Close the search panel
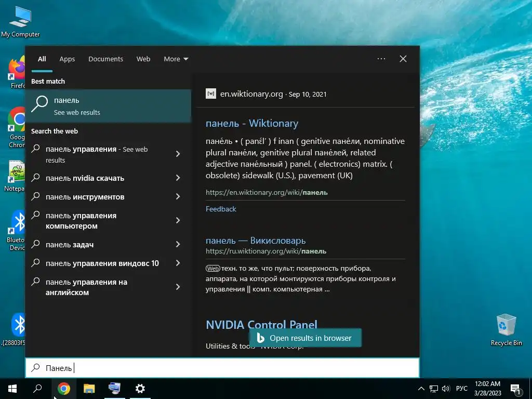This screenshot has width=532, height=399. pyautogui.click(x=403, y=59)
